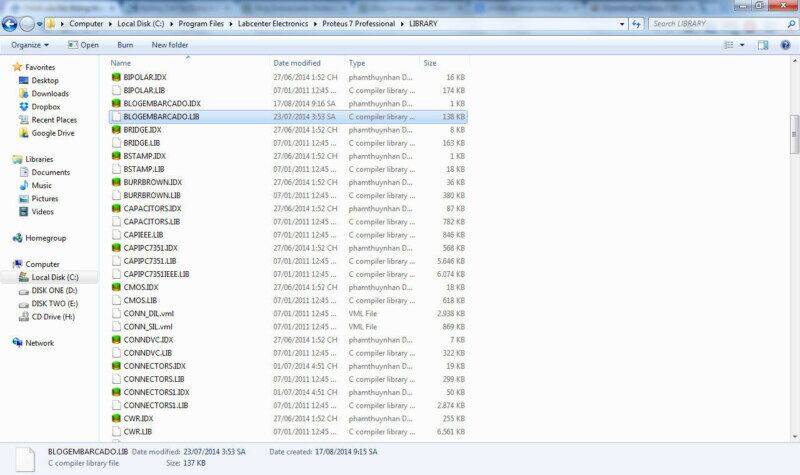The image size is (800, 475).
Task: Click the change view icon
Action: coord(729,45)
